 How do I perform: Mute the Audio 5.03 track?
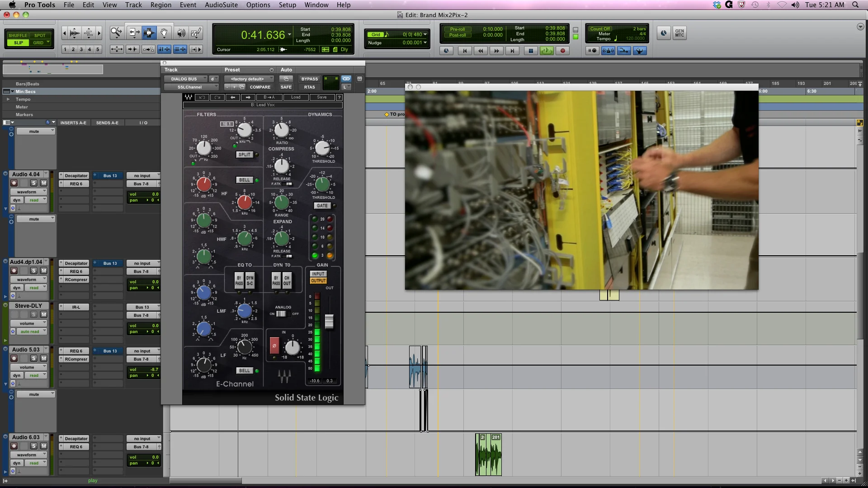pyautogui.click(x=44, y=358)
